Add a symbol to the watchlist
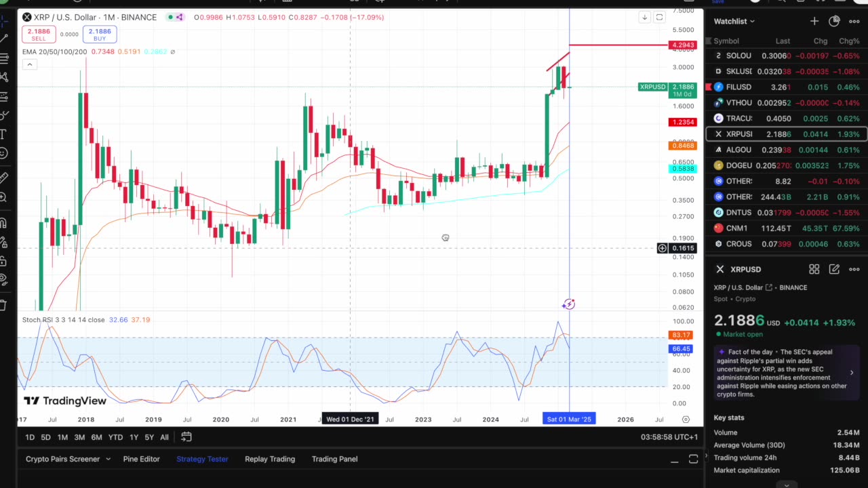 [x=814, y=22]
